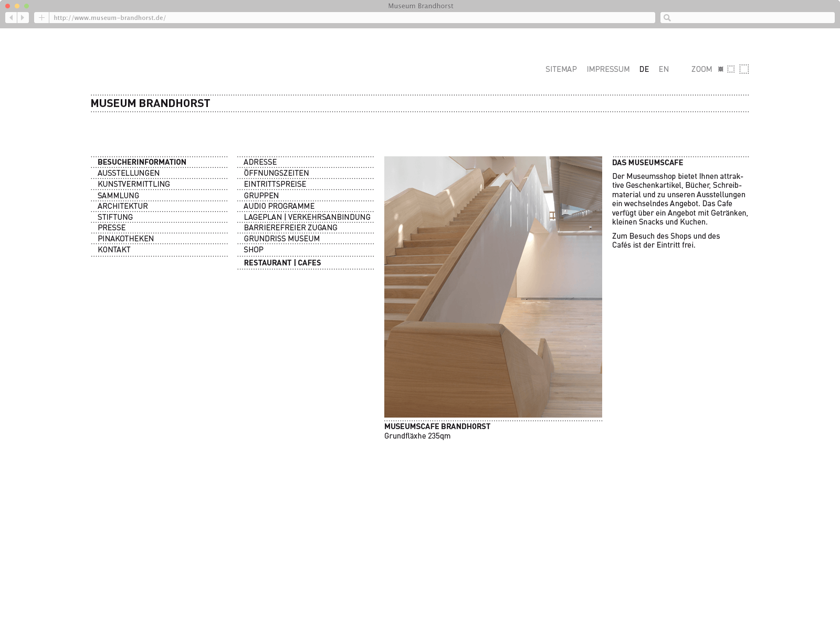This screenshot has height=640, width=840.
Task: Click the Museum Brandhorst window title
Action: (421, 6)
